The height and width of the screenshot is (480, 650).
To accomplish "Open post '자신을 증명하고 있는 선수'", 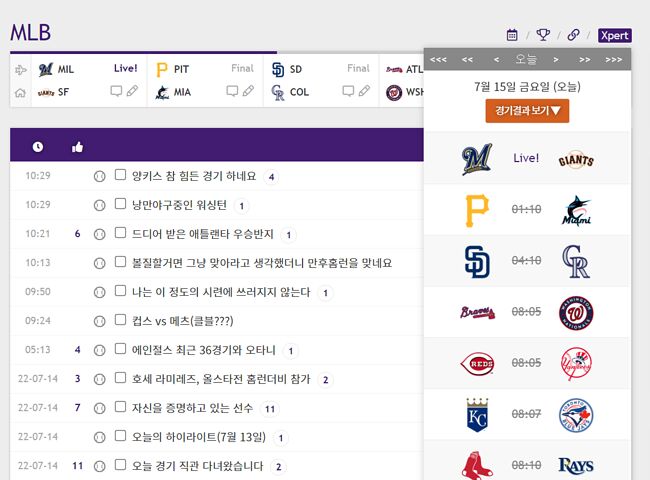I will [192, 408].
